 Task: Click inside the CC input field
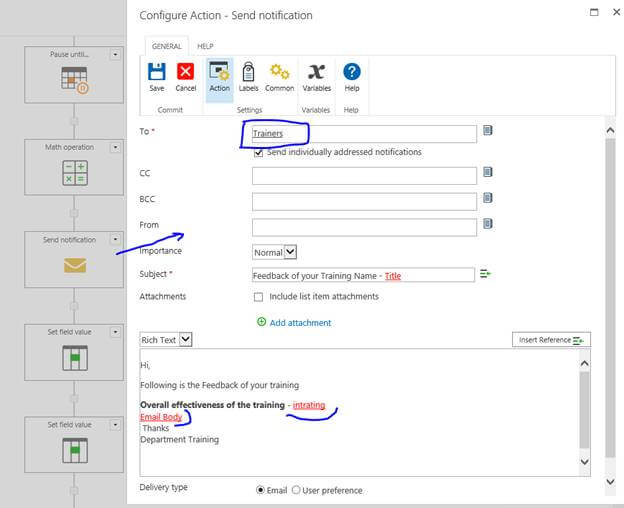[364, 175]
